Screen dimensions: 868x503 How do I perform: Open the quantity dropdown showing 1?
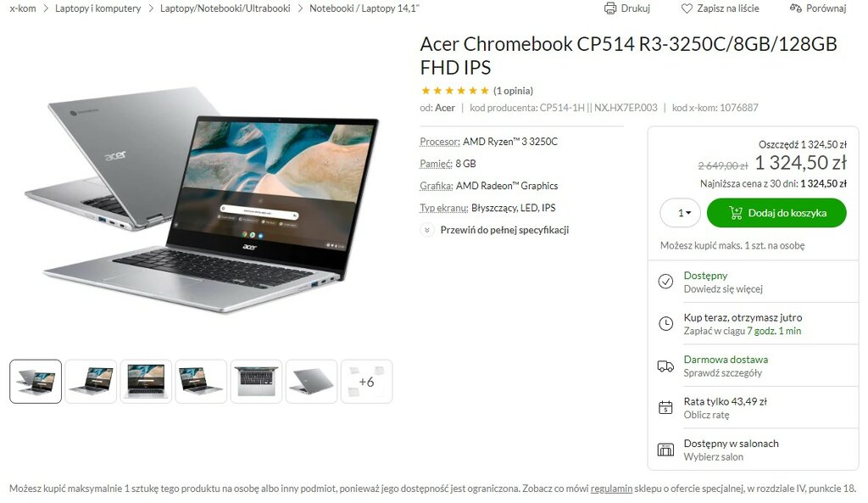tap(681, 213)
